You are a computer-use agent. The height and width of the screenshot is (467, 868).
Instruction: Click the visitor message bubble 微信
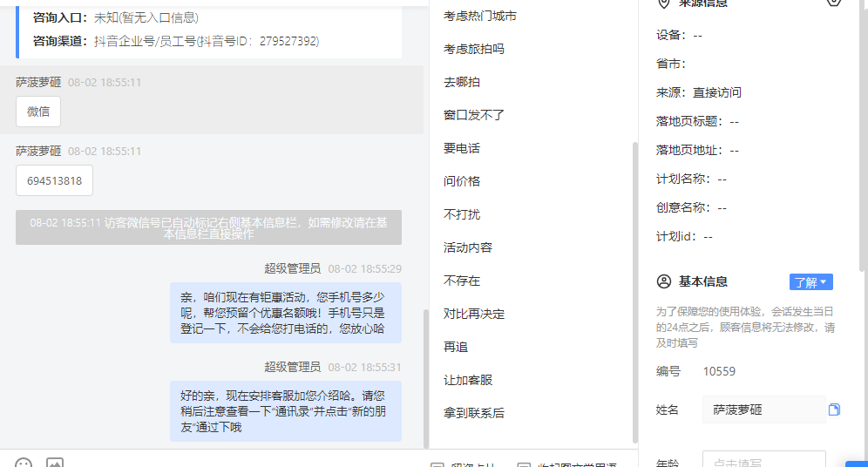(38, 112)
